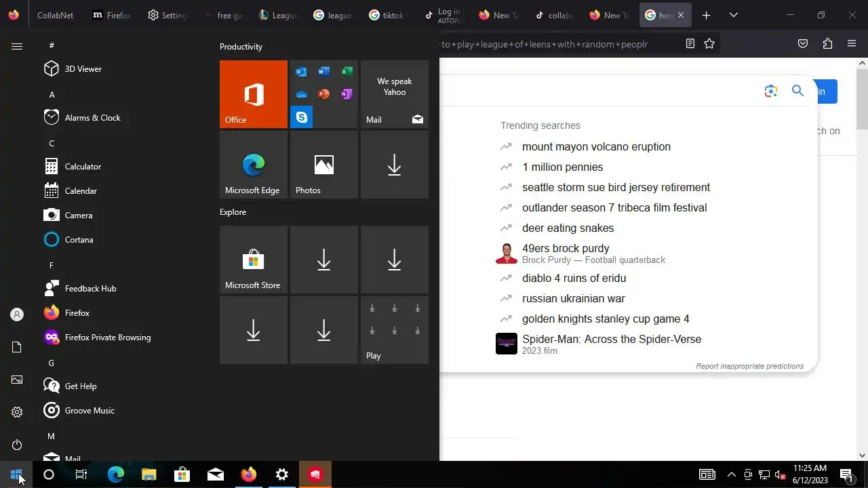Open the Play folder tile

point(395,330)
